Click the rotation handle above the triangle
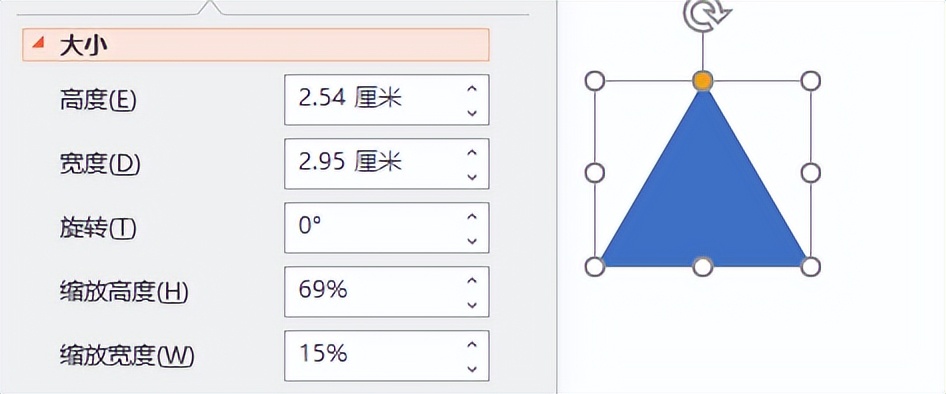Viewport: 946px width, 394px height. point(703,14)
